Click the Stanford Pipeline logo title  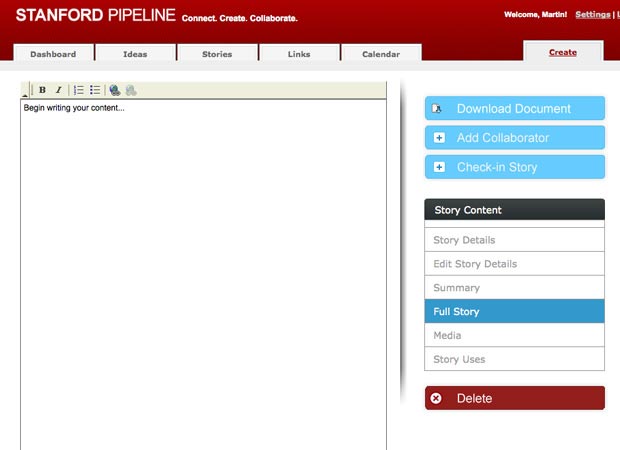[x=96, y=15]
